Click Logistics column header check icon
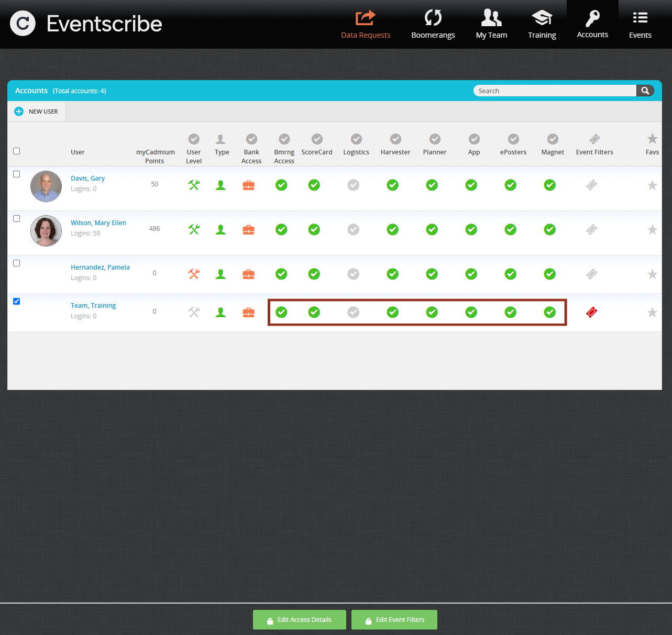Viewport: 672px width, 635px height. coord(356,139)
